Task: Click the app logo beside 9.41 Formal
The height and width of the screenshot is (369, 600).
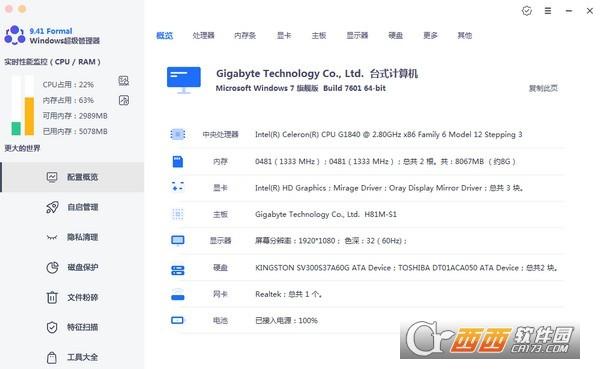Action: [x=15, y=35]
